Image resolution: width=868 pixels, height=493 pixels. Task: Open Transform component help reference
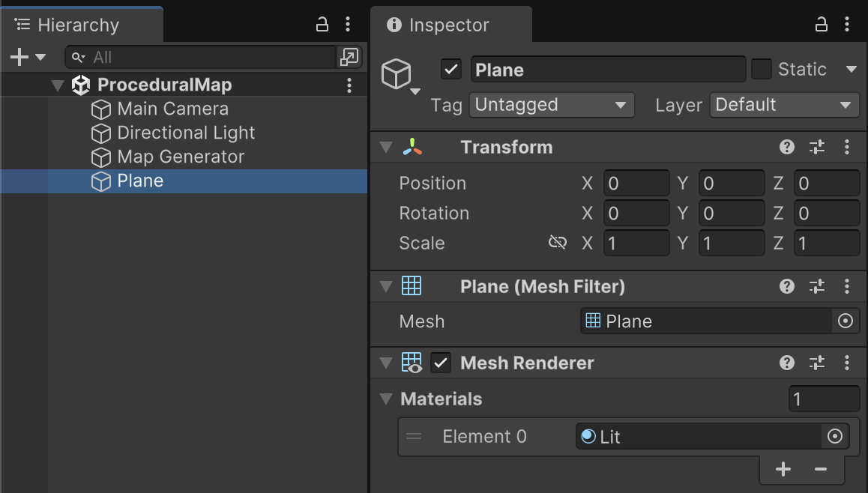tap(786, 147)
